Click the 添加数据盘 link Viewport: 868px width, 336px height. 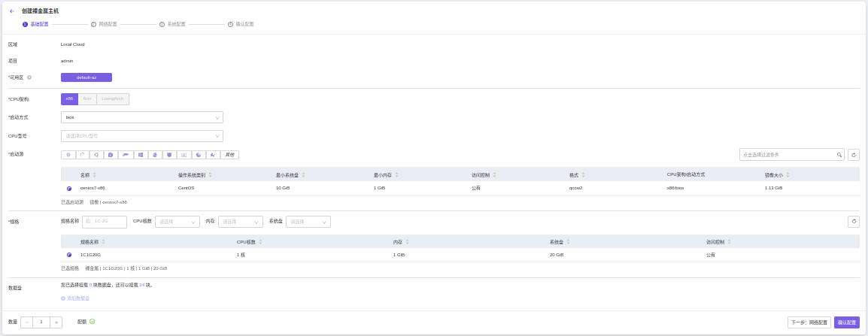click(x=76, y=298)
